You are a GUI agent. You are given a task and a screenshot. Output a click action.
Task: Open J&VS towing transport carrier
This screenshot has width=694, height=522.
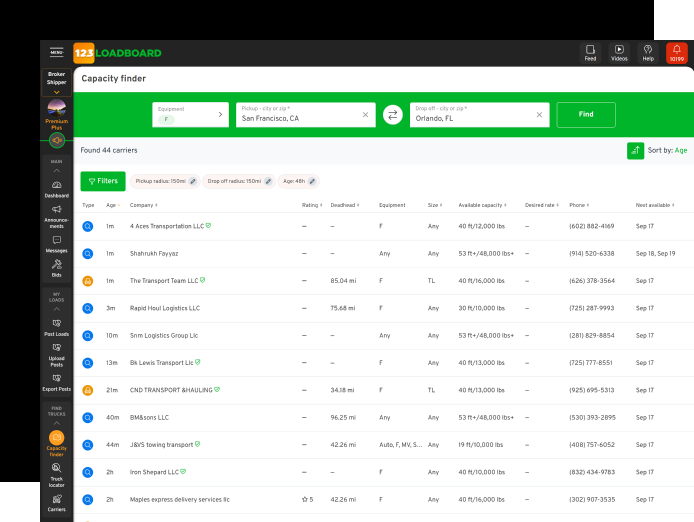click(x=162, y=445)
